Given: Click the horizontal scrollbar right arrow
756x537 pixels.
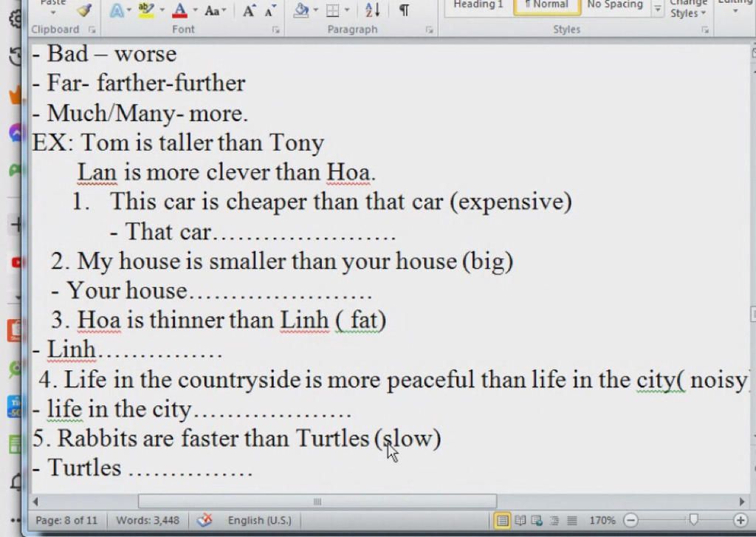Looking at the screenshot, I should (742, 502).
